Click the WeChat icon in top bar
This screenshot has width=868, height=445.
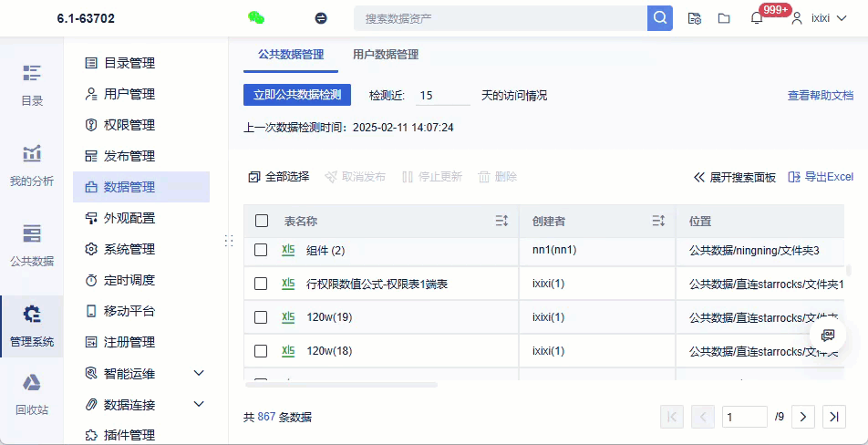(x=256, y=17)
